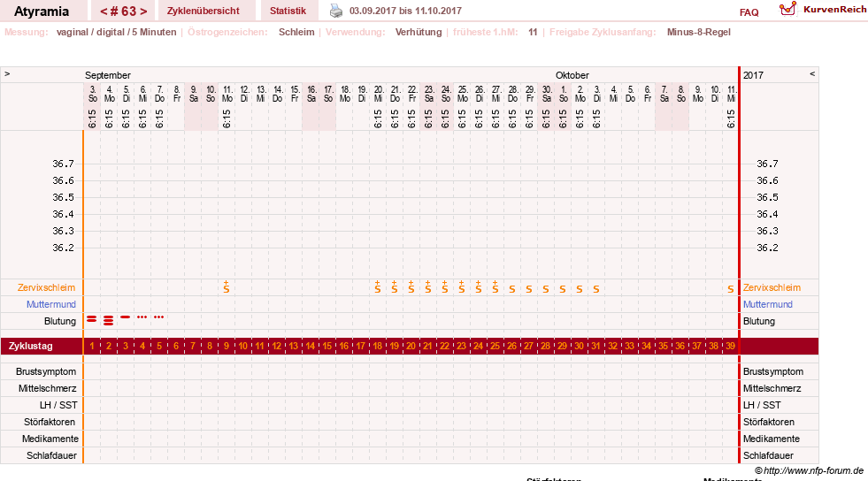868x481 pixels.
Task: Click the Schlafdauer label on left
Action: (x=51, y=455)
